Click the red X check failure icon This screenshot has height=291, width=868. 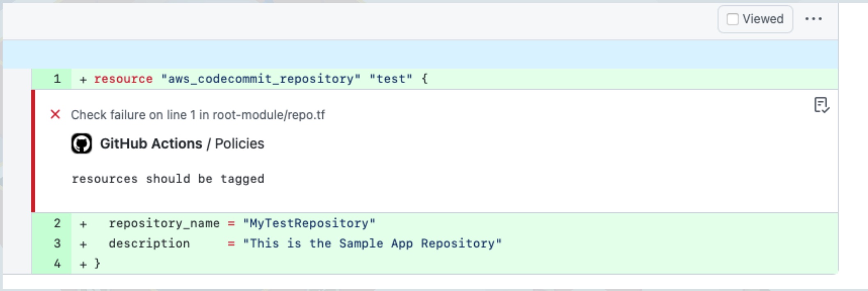point(55,114)
